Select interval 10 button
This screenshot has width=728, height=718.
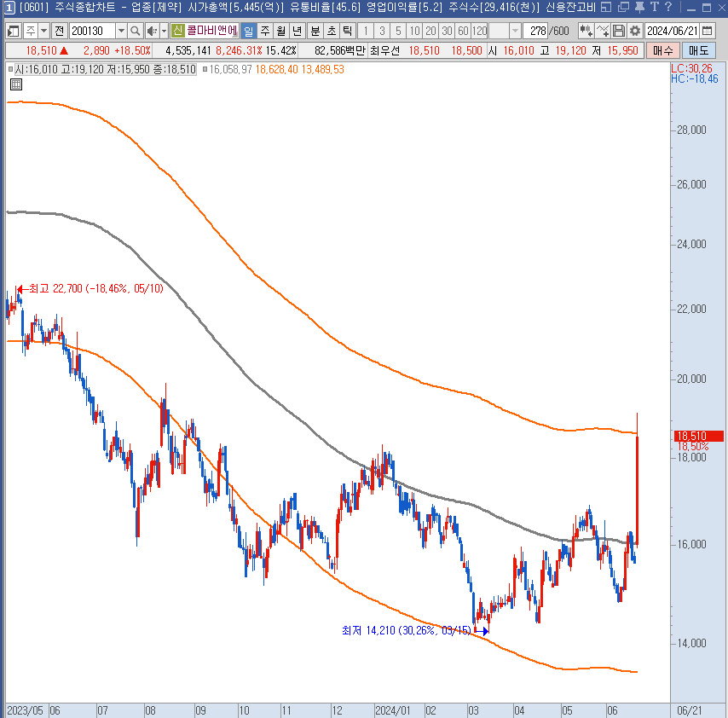point(414,31)
